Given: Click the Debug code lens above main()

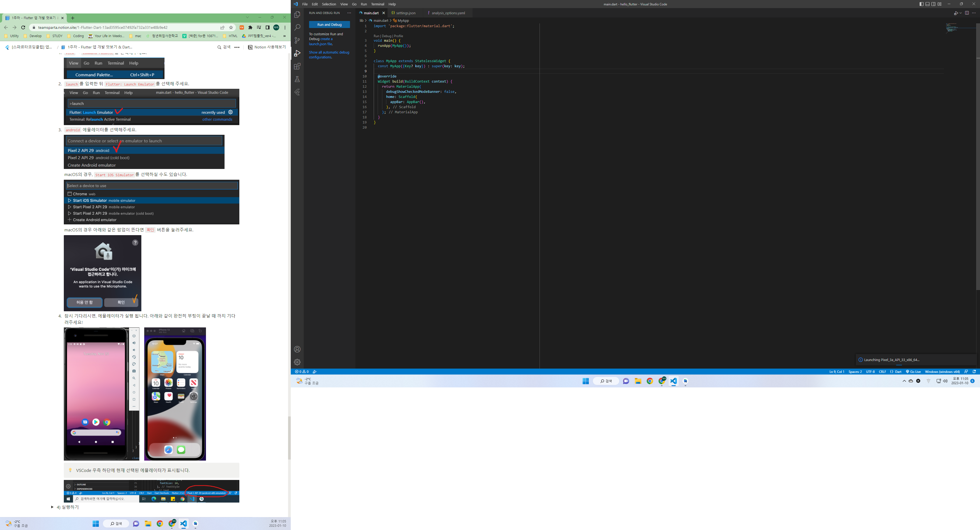Looking at the screenshot, I should point(387,36).
